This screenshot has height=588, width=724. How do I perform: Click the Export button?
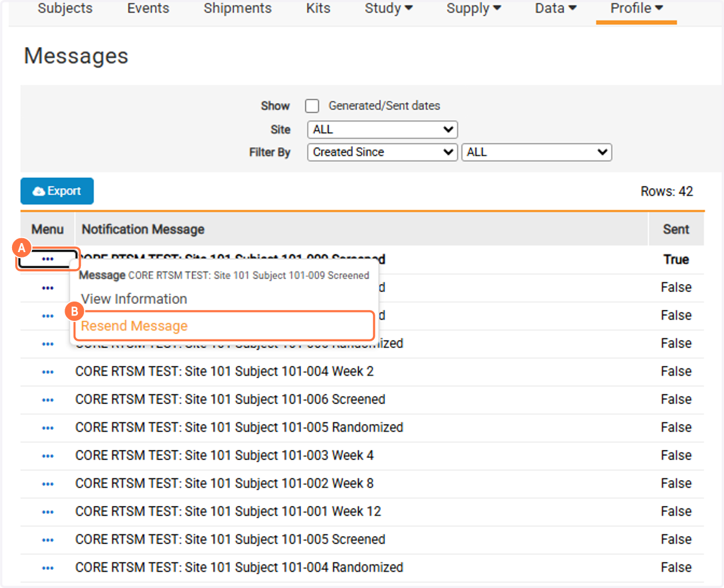[x=57, y=191]
